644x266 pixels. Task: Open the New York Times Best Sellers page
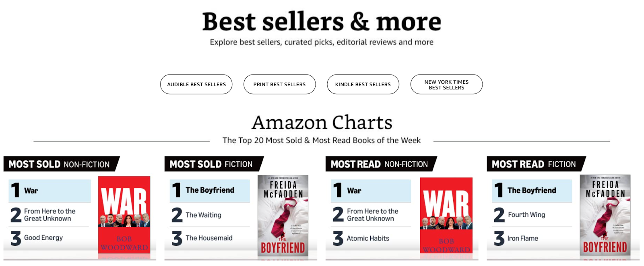pos(446,84)
